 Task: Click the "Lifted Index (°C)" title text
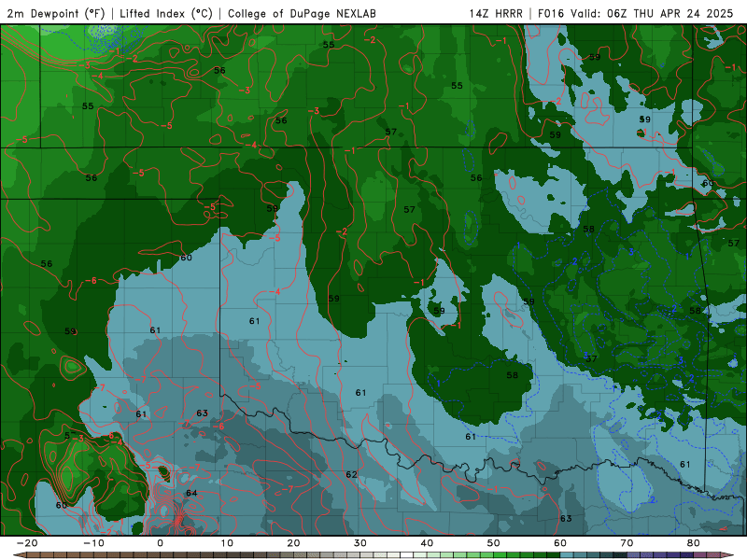[166, 14]
